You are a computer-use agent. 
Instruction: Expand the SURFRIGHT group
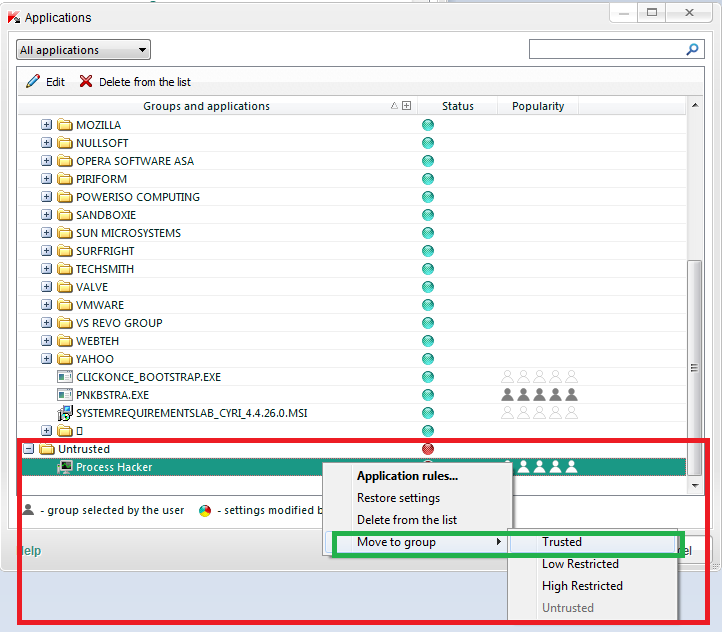tap(47, 250)
